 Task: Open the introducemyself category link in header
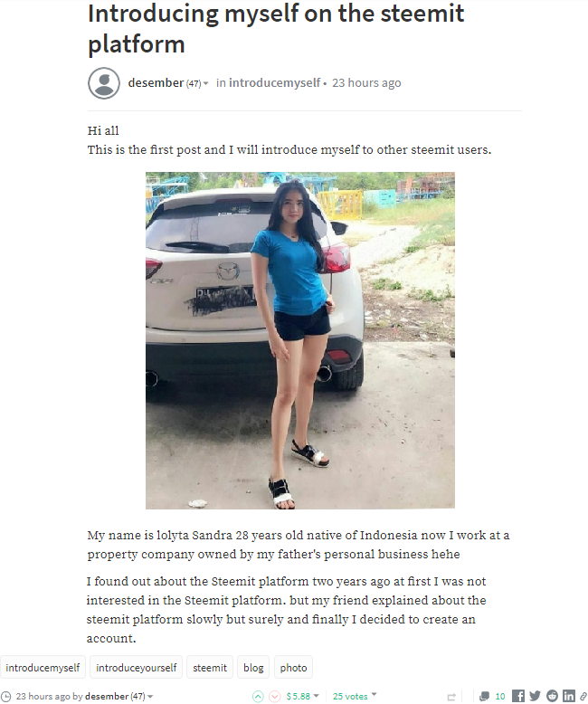click(x=275, y=83)
